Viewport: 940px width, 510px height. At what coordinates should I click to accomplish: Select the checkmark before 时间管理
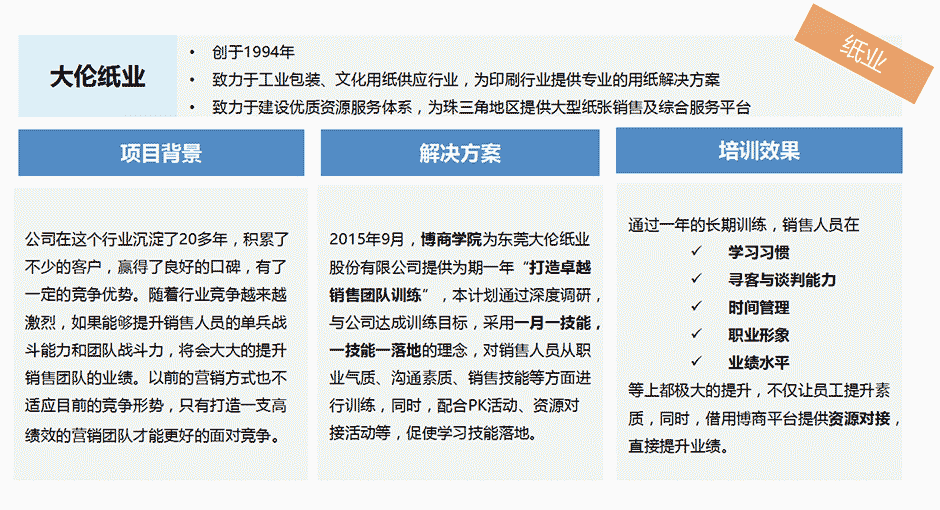point(695,307)
